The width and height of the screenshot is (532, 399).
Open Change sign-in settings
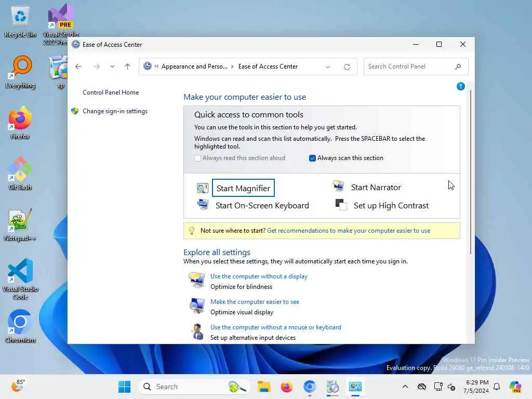click(x=115, y=111)
